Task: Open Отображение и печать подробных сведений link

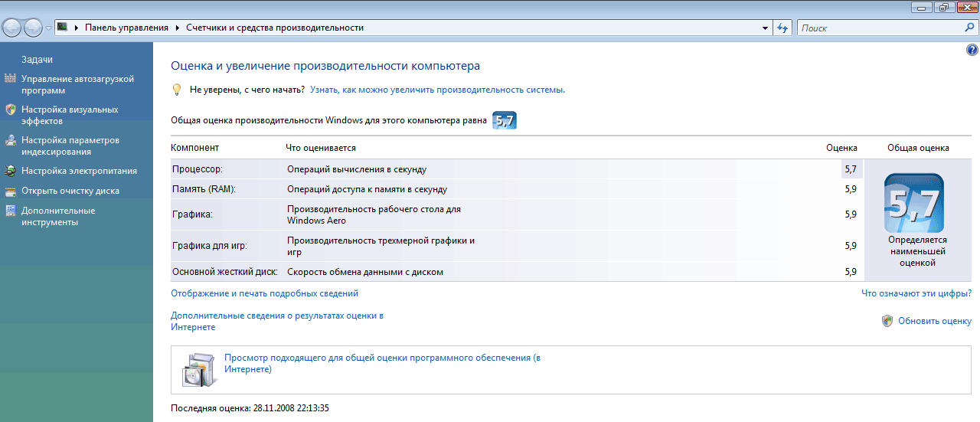Action: click(264, 293)
